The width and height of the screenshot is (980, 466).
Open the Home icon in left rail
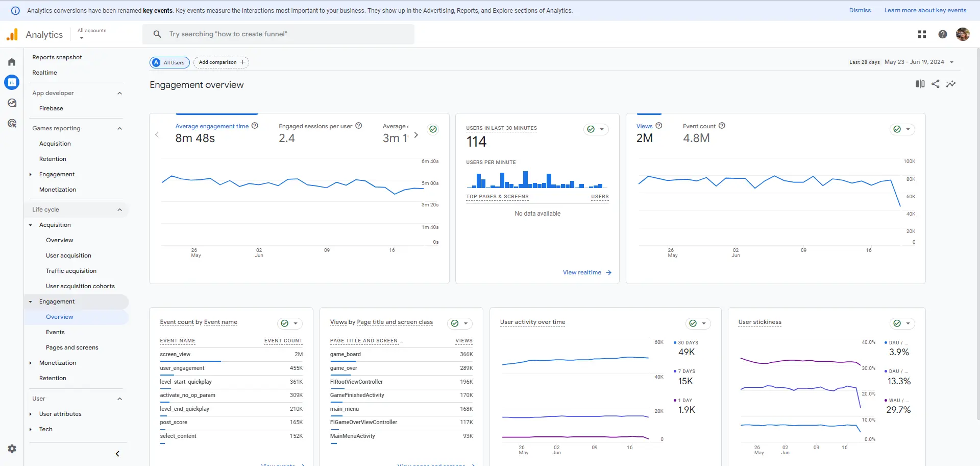[12, 62]
